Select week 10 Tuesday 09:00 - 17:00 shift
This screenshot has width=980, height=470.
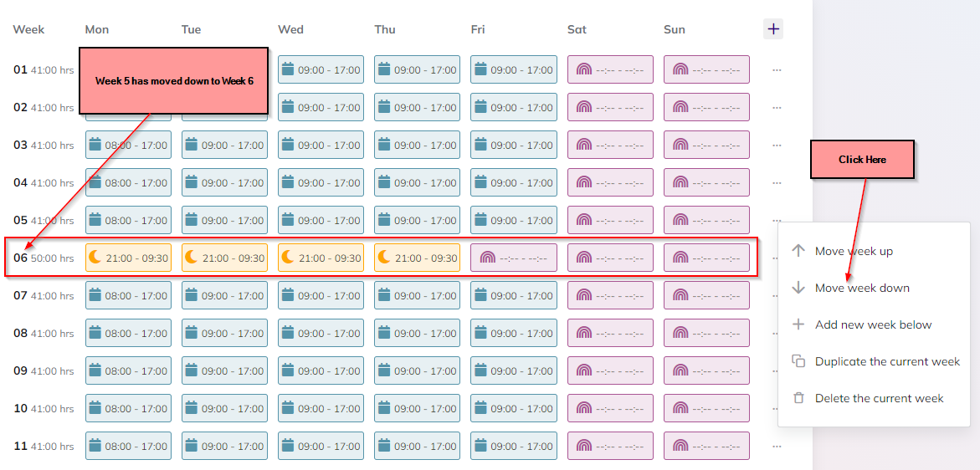tap(224, 408)
